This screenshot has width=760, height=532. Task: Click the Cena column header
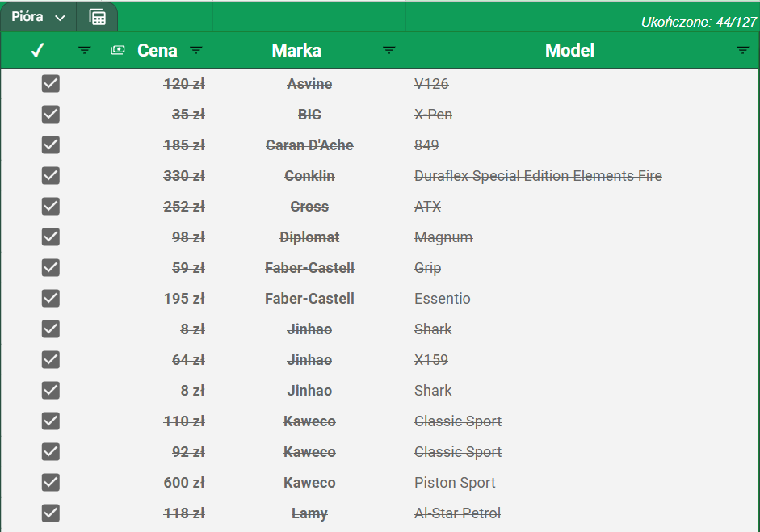(157, 50)
